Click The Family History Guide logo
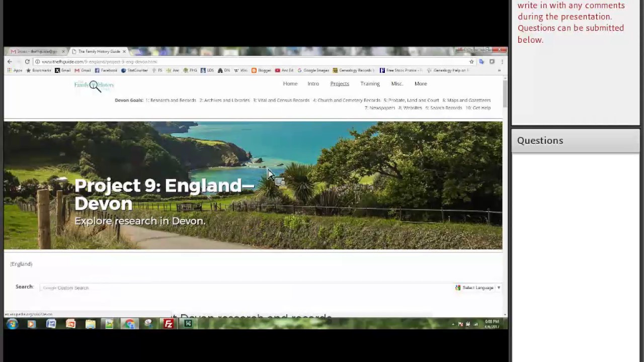This screenshot has width=644, height=362. click(x=94, y=85)
